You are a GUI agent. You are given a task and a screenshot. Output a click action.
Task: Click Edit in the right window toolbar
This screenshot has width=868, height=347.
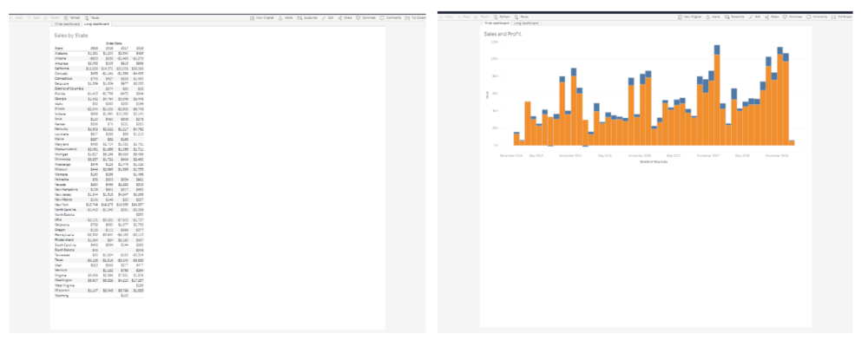pyautogui.click(x=755, y=17)
